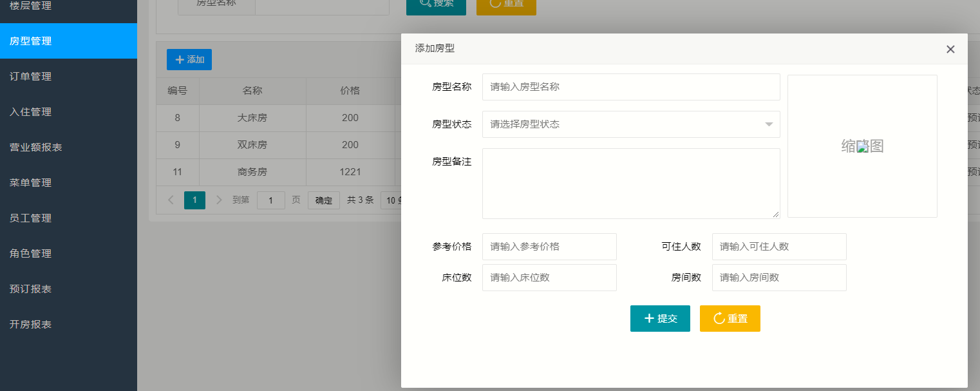Viewport: 980px width, 391px height.
Task: Go to the previous page arrow
Action: tap(171, 200)
